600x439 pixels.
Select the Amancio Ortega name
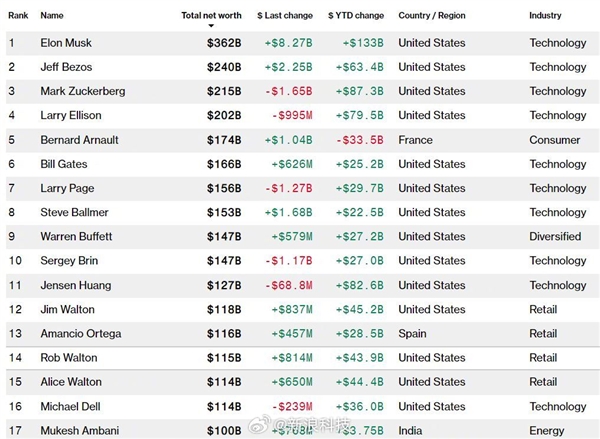(81, 333)
